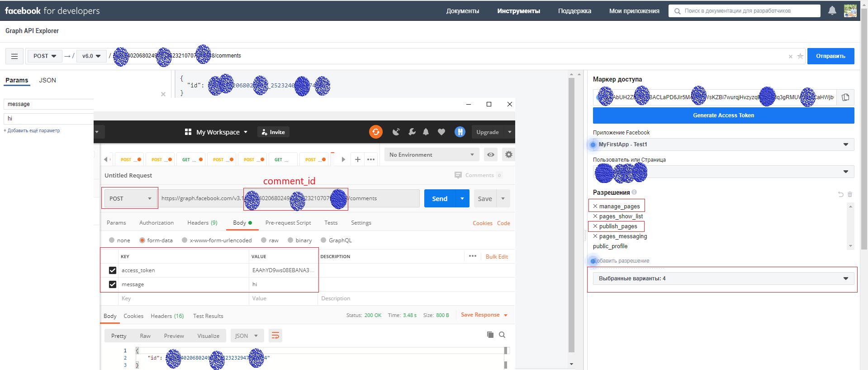Copy Postman response body
The image size is (868, 370).
pyautogui.click(x=490, y=335)
